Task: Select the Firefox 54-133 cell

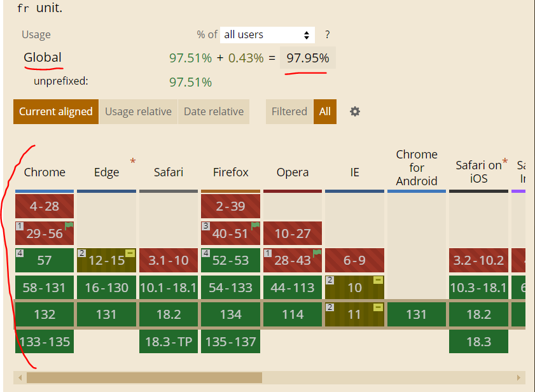Action: point(231,288)
